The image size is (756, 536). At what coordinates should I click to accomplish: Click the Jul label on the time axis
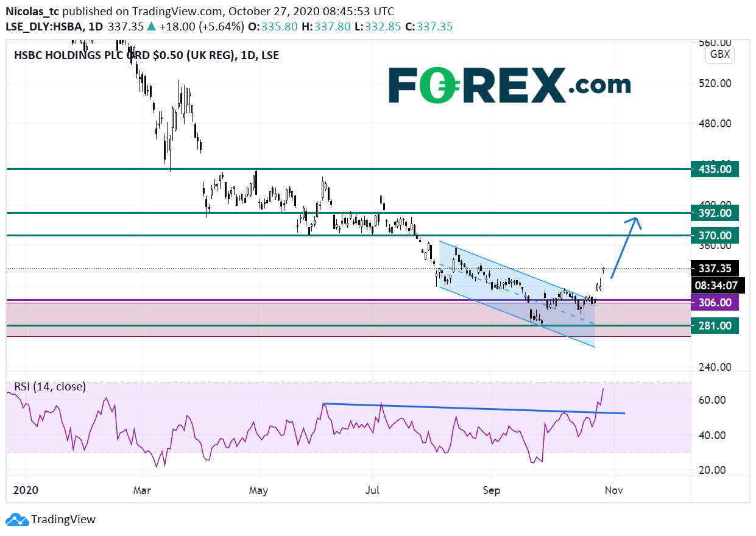point(373,490)
